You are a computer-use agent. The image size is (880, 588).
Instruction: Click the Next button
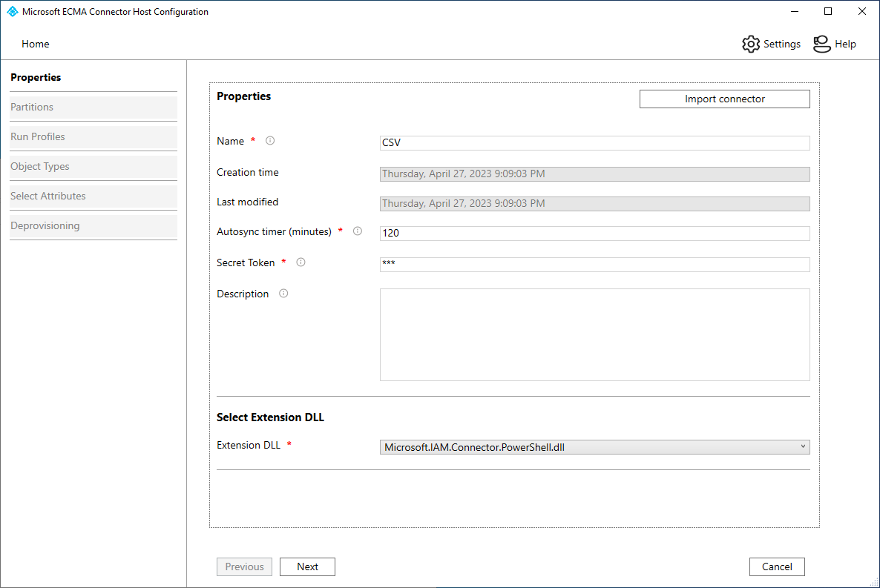(307, 566)
